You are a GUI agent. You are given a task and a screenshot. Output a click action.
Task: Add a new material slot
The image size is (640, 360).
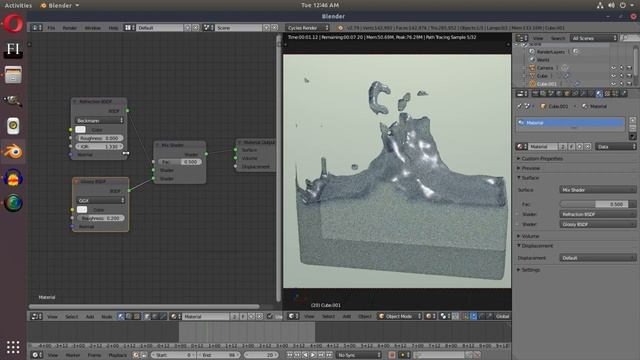633,120
